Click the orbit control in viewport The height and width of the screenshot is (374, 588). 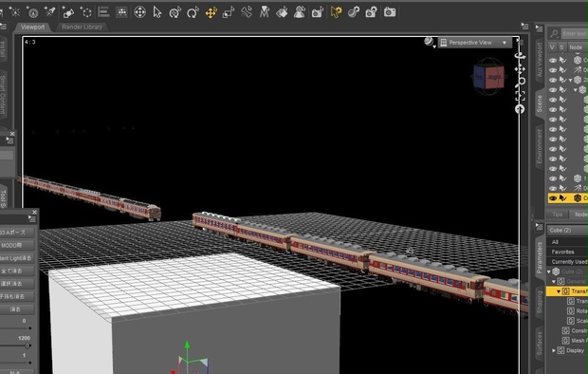pyautogui.click(x=520, y=56)
